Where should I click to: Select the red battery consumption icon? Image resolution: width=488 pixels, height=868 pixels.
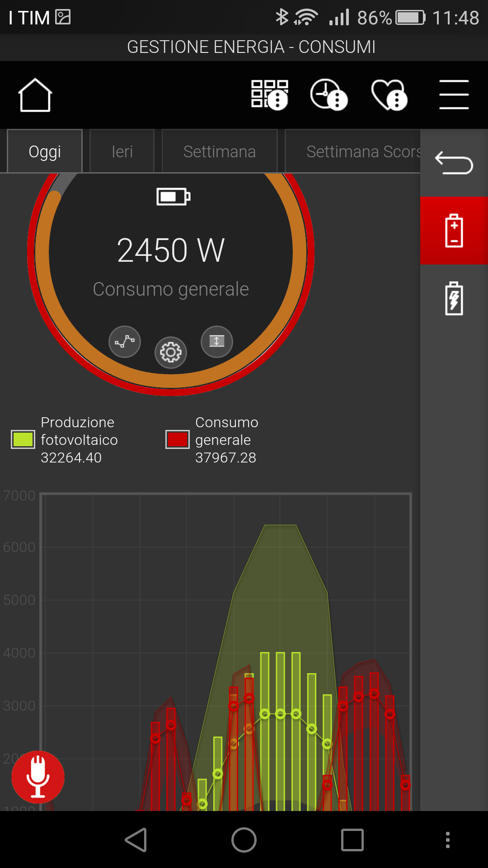[454, 231]
